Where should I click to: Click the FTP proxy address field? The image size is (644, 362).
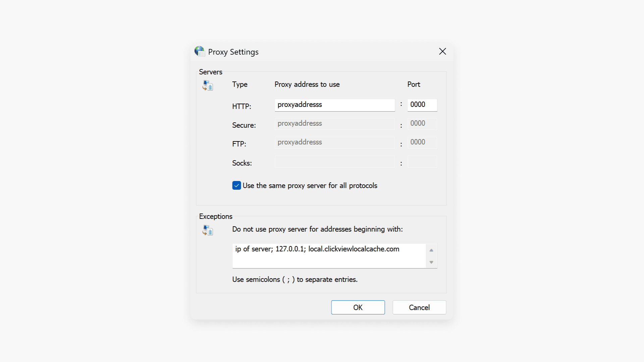point(334,142)
